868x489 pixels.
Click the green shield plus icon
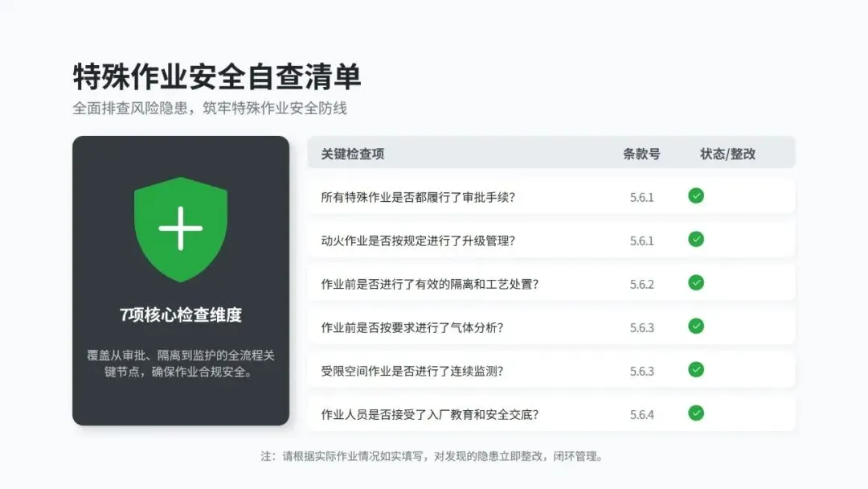tap(181, 229)
